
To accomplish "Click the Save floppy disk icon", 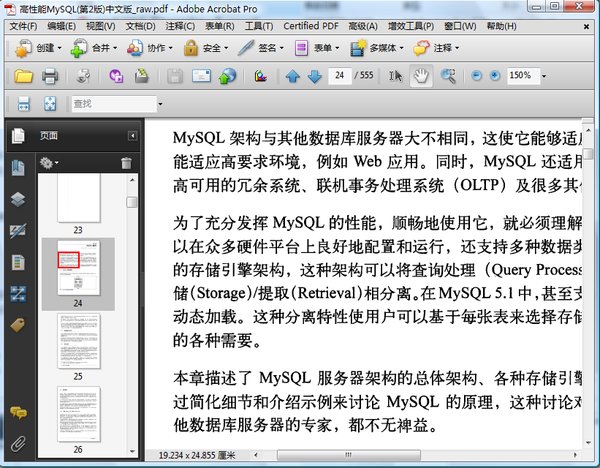I will click(175, 76).
